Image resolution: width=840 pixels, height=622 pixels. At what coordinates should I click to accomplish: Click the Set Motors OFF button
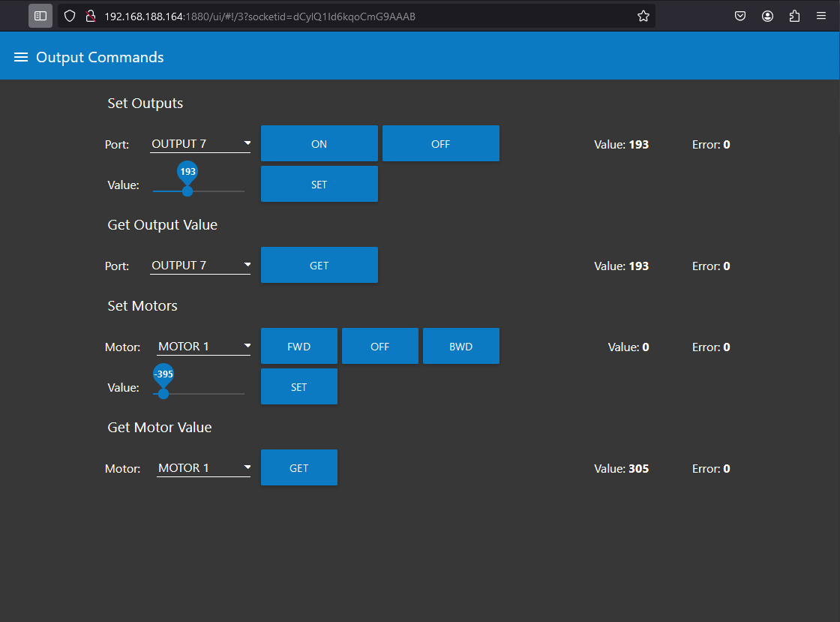379,346
